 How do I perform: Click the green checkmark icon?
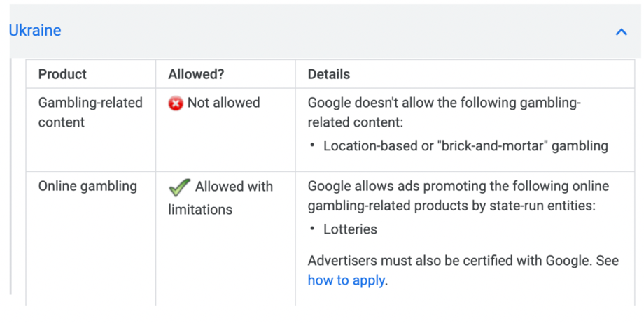pyautogui.click(x=179, y=187)
